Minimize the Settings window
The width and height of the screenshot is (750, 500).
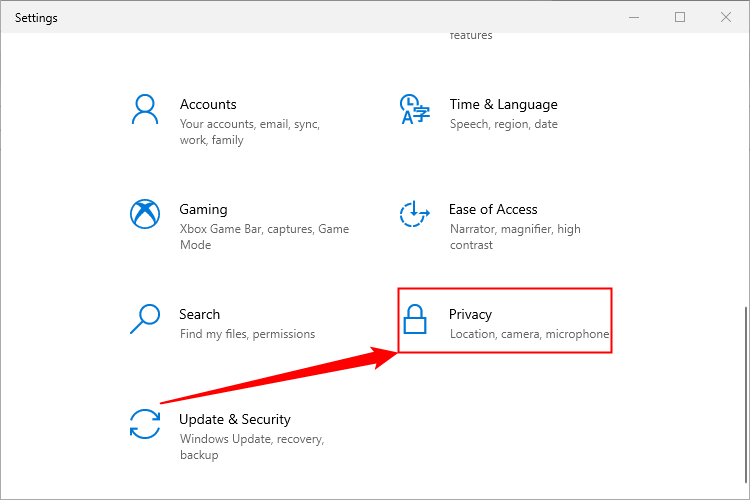(634, 17)
